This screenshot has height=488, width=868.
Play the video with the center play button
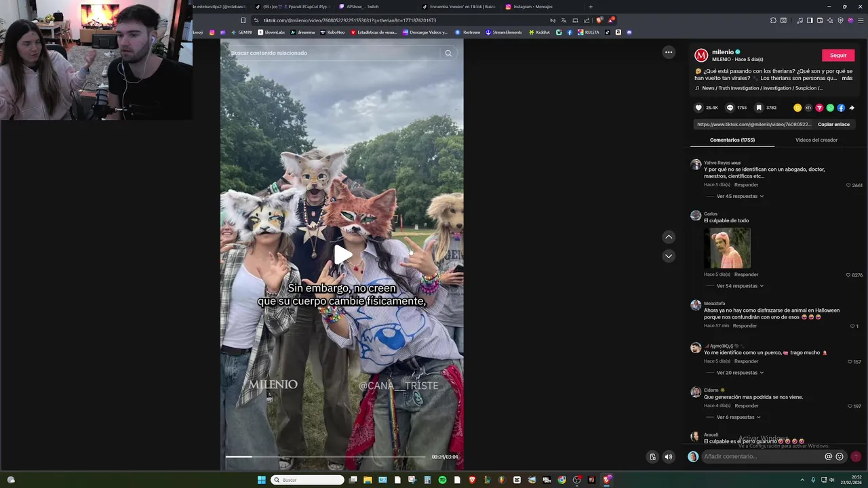pyautogui.click(x=342, y=255)
